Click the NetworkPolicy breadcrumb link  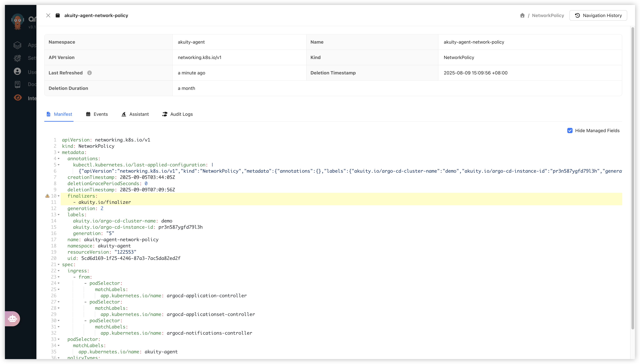pos(548,16)
